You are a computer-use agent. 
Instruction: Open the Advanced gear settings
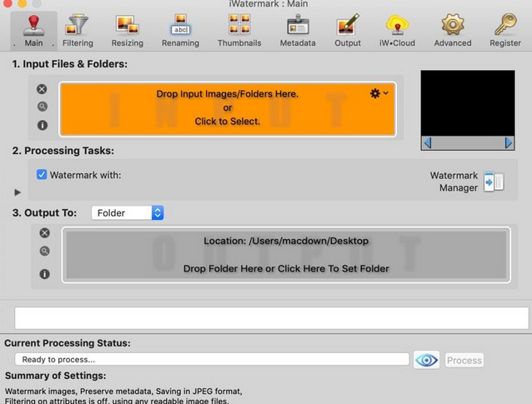pyautogui.click(x=453, y=31)
